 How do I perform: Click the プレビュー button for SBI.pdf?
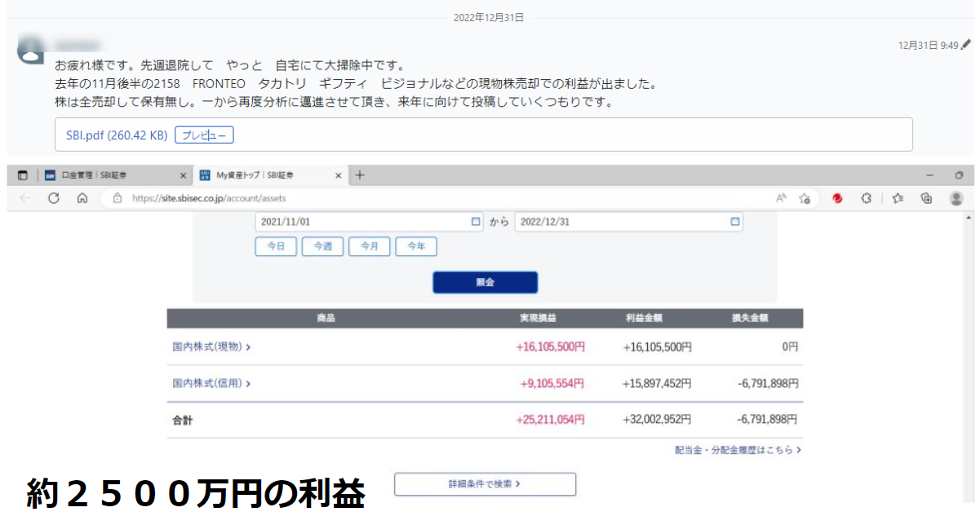(204, 135)
